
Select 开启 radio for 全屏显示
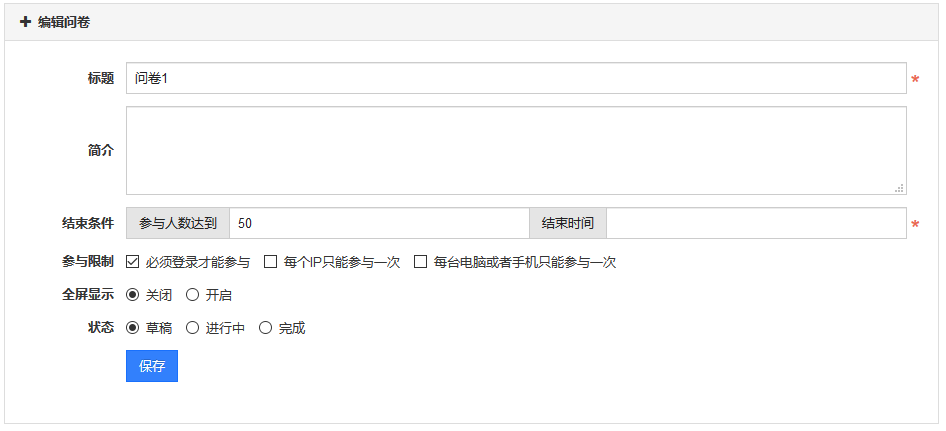click(192, 295)
